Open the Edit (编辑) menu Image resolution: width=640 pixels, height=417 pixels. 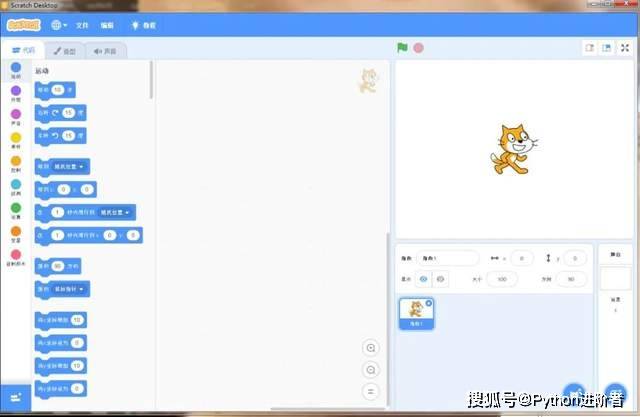coord(107,25)
